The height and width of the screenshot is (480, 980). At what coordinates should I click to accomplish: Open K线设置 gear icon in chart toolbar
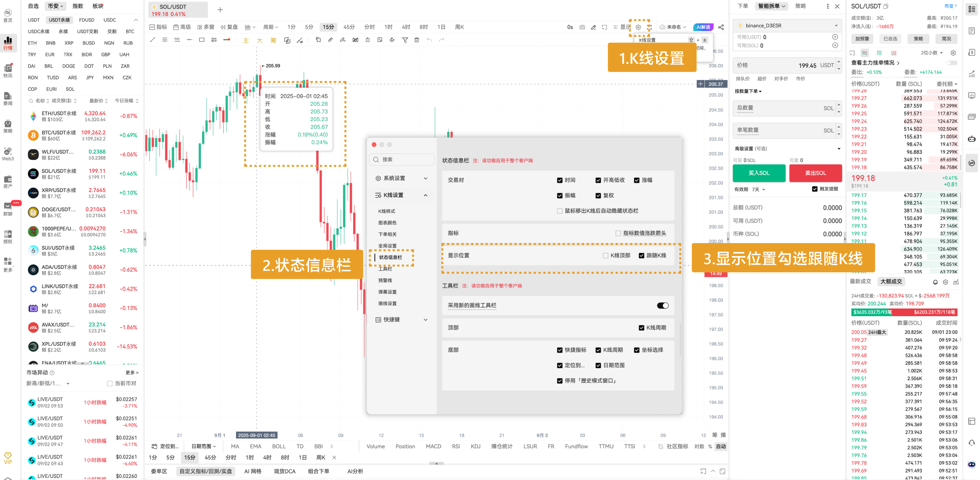click(638, 27)
